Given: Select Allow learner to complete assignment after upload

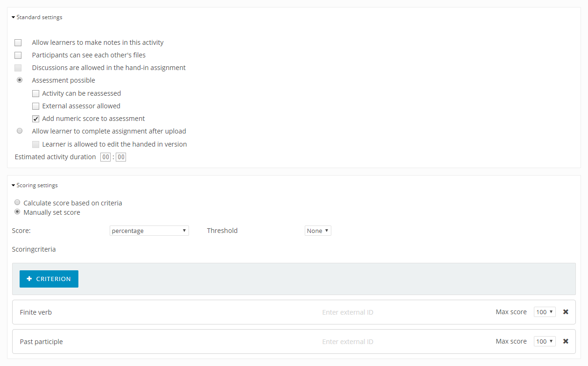Looking at the screenshot, I should pyautogui.click(x=20, y=131).
